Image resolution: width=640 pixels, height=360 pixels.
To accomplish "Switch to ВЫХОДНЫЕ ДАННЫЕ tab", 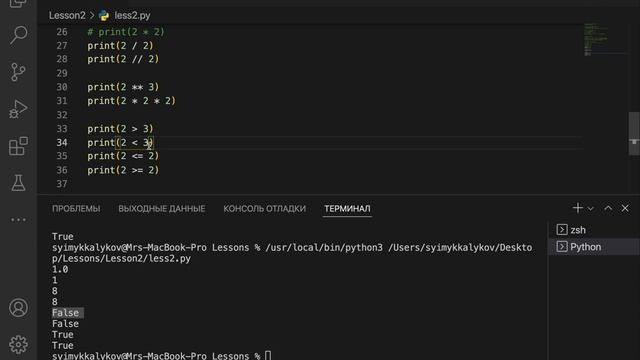I will [x=162, y=209].
